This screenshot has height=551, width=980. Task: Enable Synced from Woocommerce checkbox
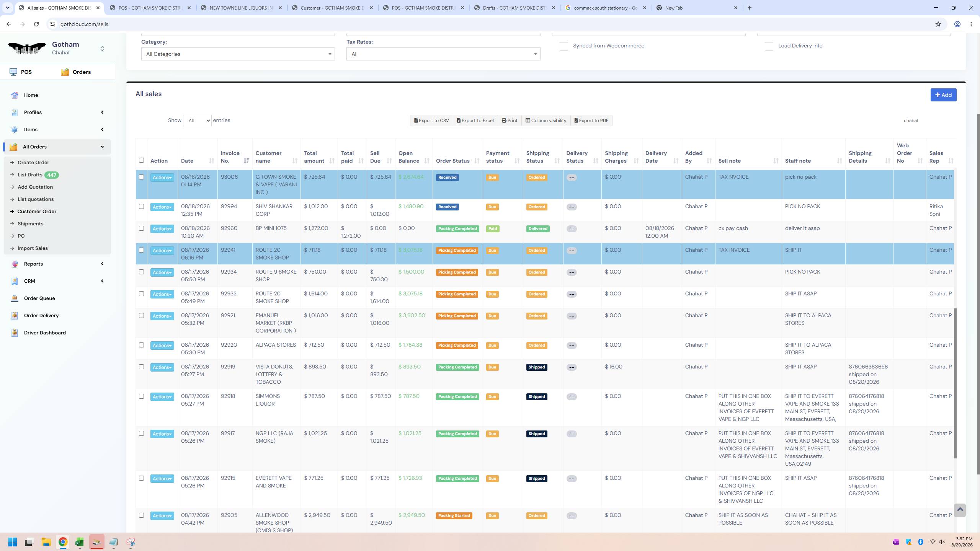coord(564,46)
